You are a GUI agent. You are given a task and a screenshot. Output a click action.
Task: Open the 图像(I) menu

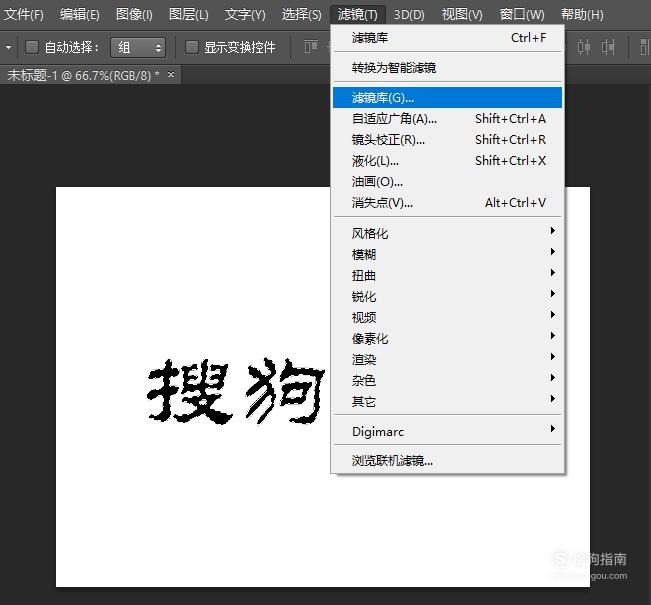(x=134, y=15)
